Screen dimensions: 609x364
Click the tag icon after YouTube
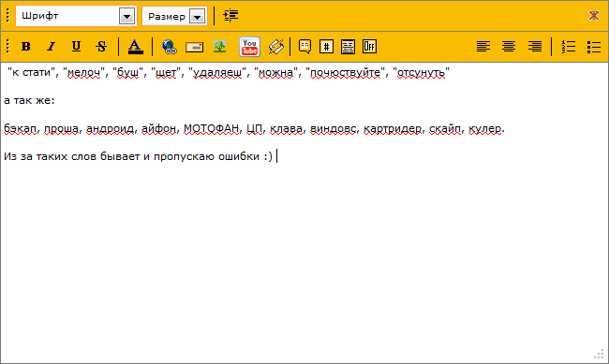[276, 47]
